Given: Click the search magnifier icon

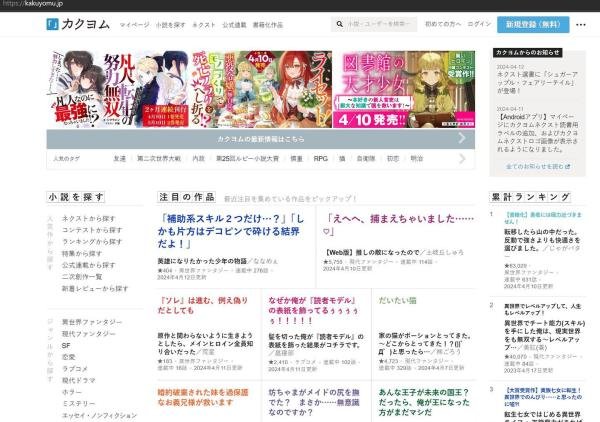Looking at the screenshot, I should pyautogui.click(x=339, y=24).
